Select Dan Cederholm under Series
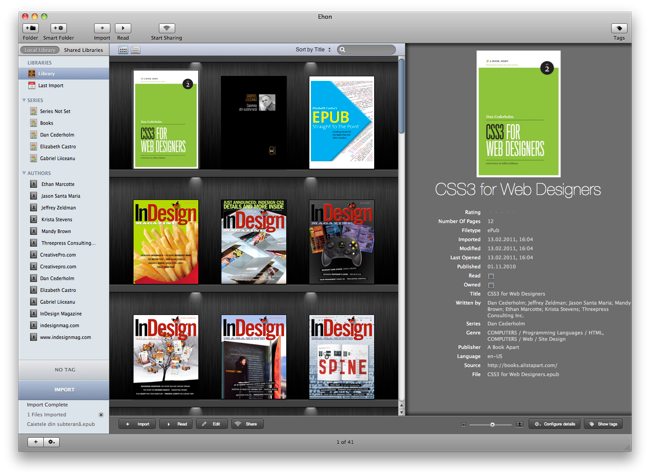The height and width of the screenshot is (476, 650). pyautogui.click(x=57, y=135)
